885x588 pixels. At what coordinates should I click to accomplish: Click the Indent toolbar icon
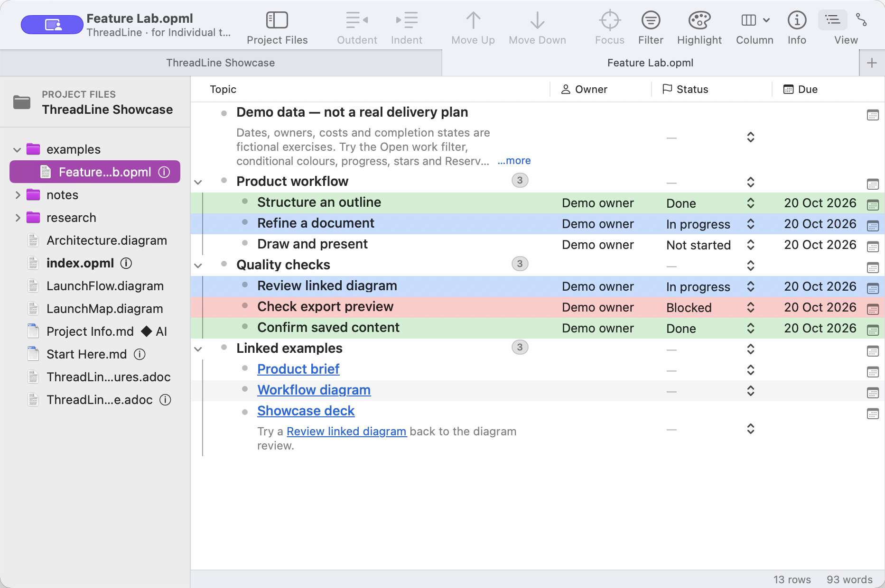click(407, 20)
